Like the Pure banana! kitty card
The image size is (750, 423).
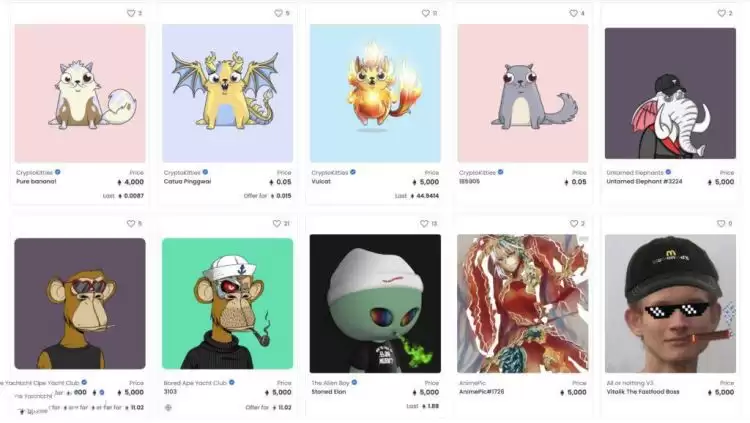tap(131, 13)
